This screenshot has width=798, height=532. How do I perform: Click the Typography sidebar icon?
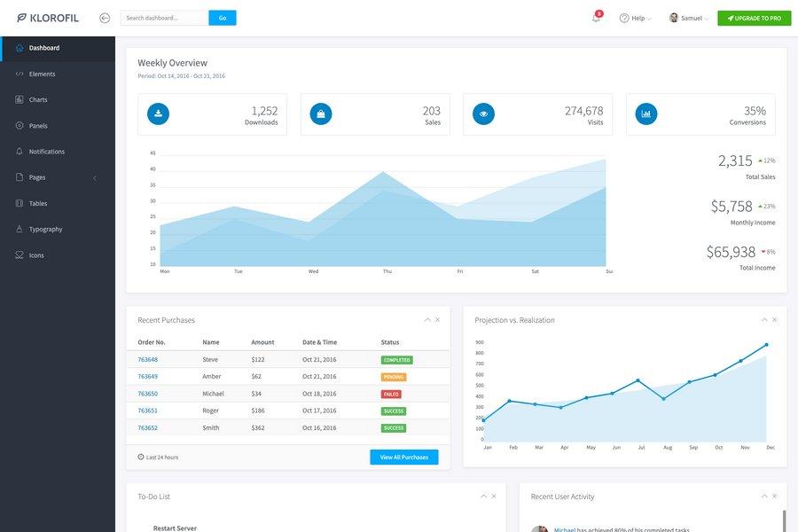[x=17, y=227]
